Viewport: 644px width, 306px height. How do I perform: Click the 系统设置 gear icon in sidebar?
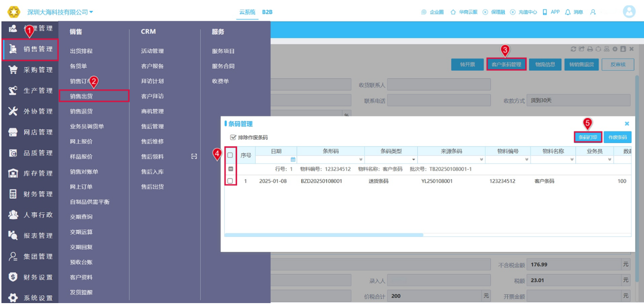[14, 298]
